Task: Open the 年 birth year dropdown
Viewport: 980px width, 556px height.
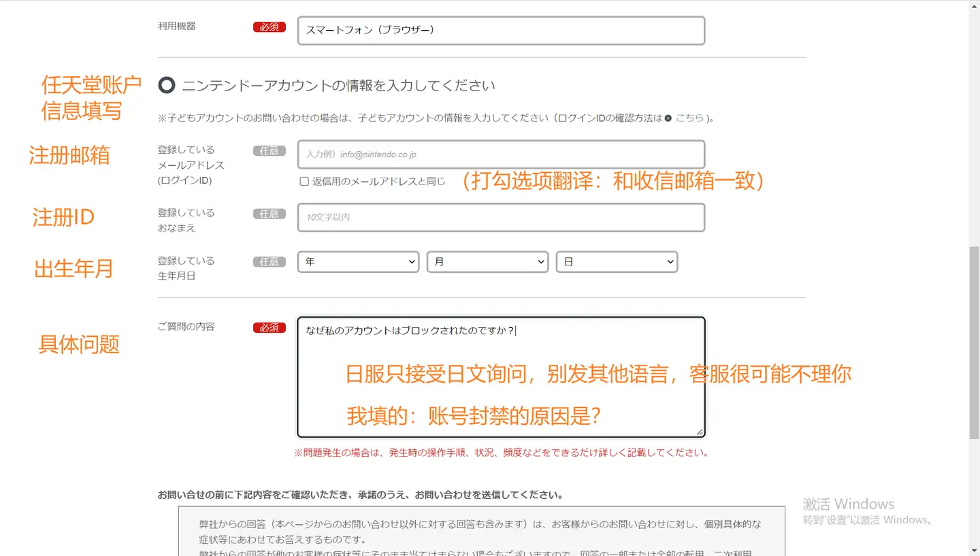Action: coord(358,262)
